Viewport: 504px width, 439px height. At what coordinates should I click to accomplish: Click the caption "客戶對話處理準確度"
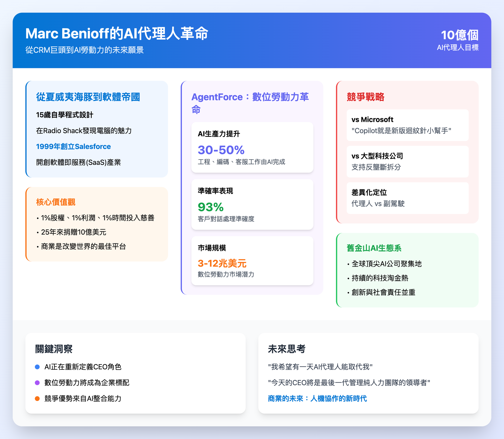coord(226,219)
